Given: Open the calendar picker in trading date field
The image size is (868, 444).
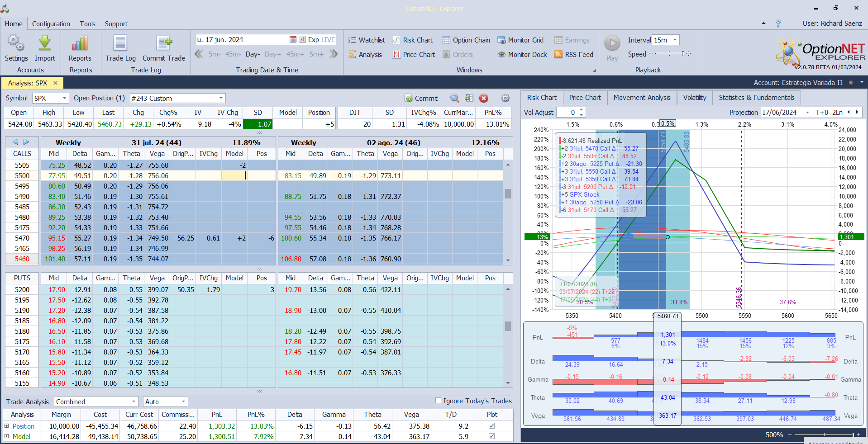Looking at the screenshot, I should pos(293,40).
